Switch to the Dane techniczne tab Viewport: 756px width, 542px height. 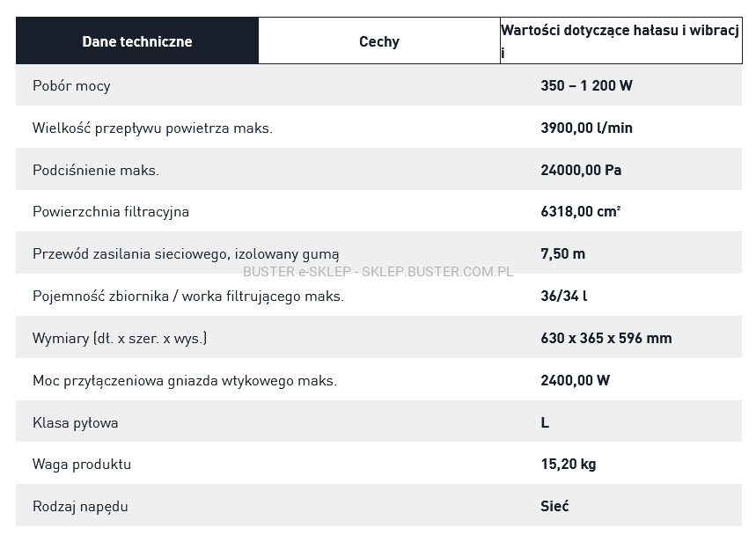137,41
